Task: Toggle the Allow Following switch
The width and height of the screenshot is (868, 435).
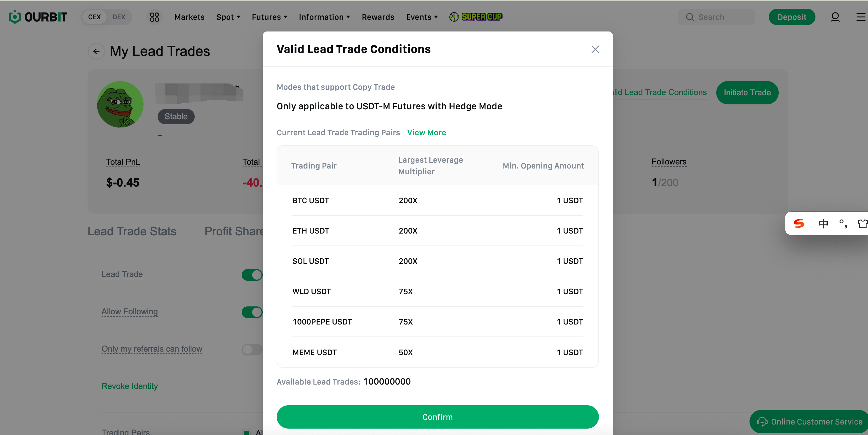Action: [252, 312]
